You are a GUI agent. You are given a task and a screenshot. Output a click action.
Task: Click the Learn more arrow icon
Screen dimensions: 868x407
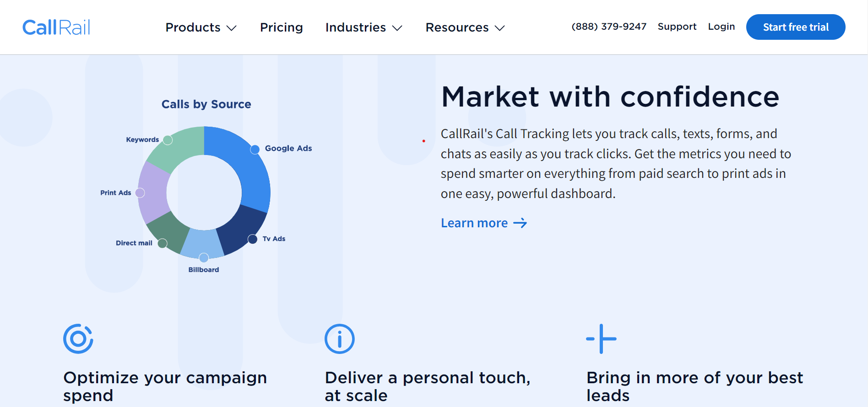point(521,223)
